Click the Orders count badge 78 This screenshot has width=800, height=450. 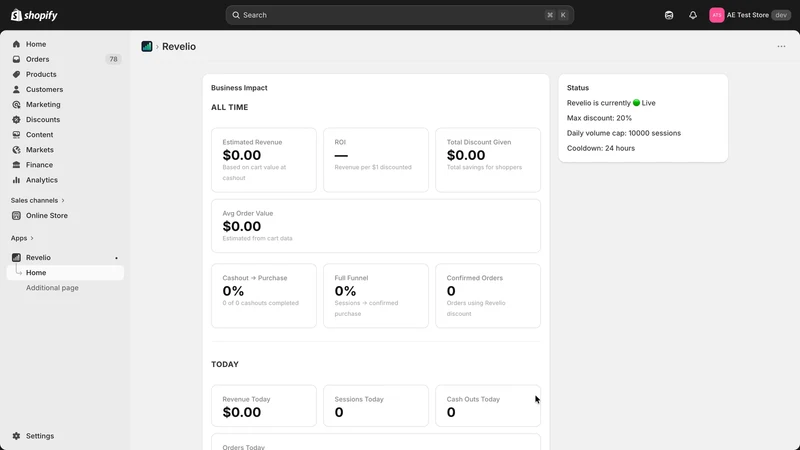pos(113,59)
